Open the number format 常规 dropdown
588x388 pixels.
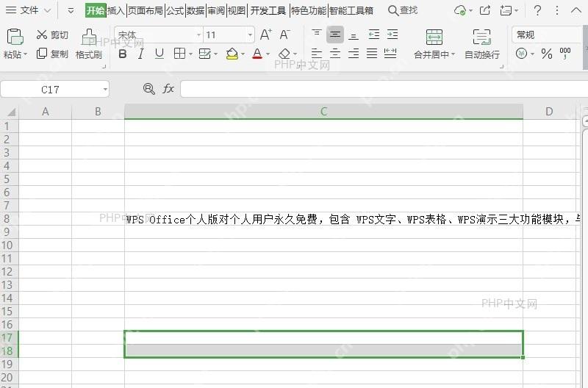[548, 35]
